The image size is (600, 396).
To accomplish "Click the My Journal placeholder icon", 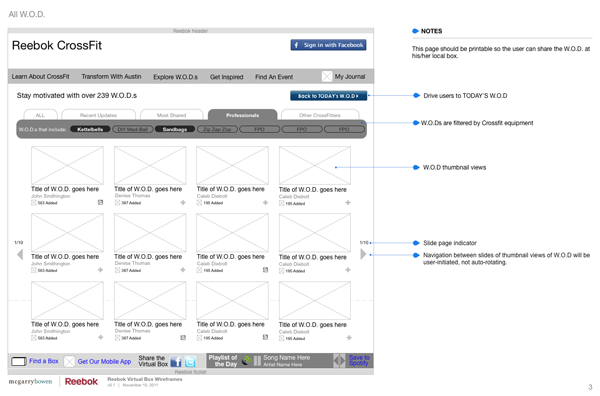I will pyautogui.click(x=327, y=77).
